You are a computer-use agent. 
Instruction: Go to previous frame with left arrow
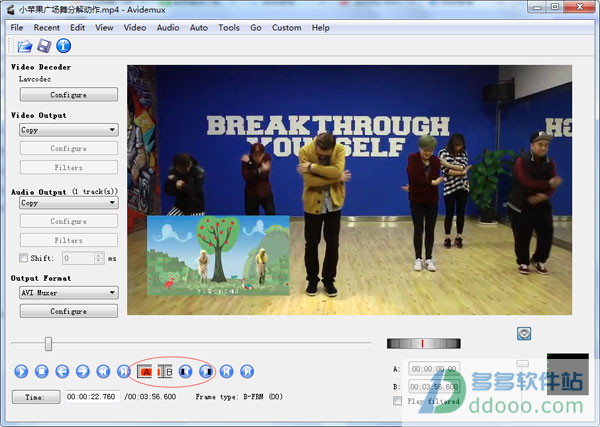[62, 371]
